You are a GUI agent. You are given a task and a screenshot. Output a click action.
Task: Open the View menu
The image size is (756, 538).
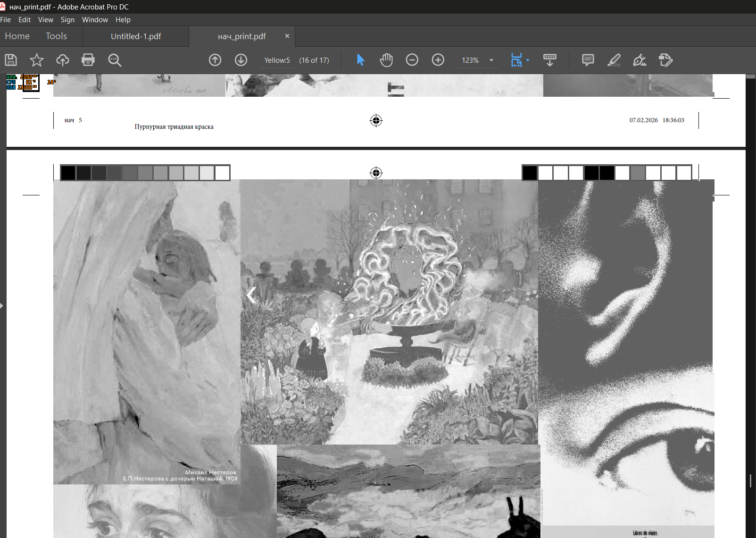[x=46, y=20]
